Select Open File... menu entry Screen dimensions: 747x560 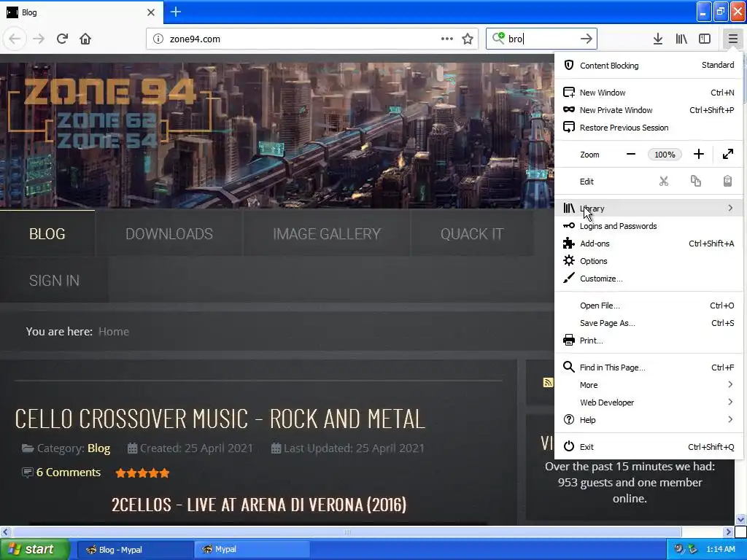point(649,306)
